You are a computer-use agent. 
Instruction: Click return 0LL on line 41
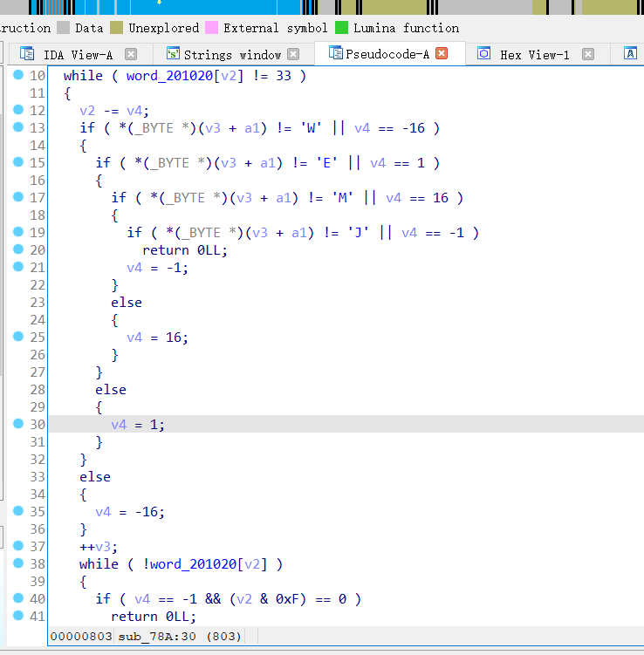click(x=154, y=617)
